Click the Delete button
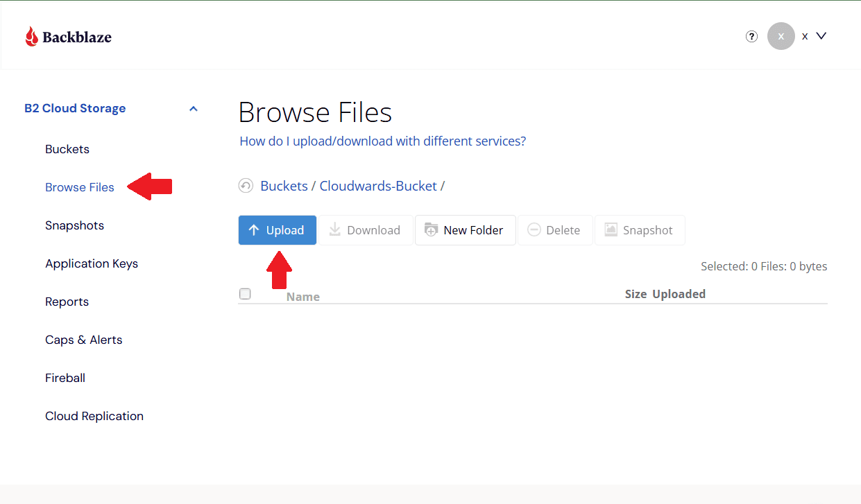Image resolution: width=861 pixels, height=504 pixels. (x=555, y=230)
